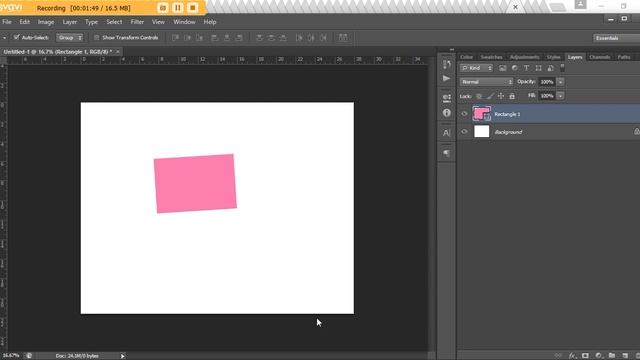
Task: Switch to the Color tab
Action: point(467,57)
